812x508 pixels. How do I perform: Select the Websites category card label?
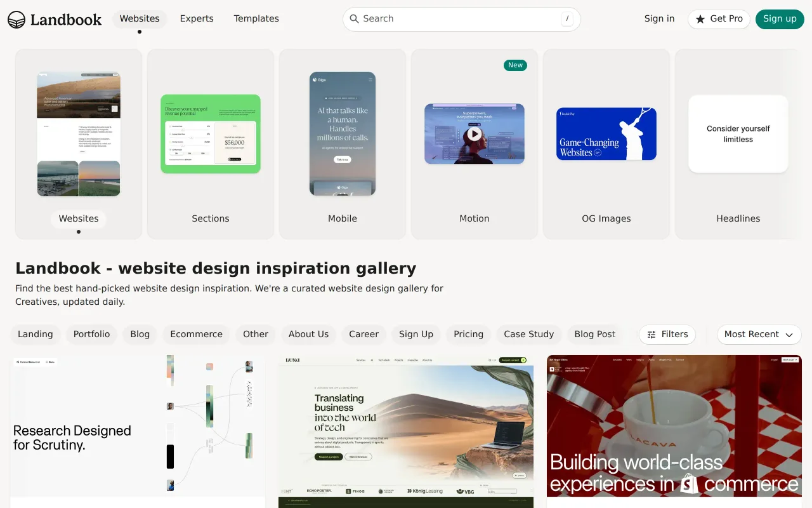pos(79,218)
